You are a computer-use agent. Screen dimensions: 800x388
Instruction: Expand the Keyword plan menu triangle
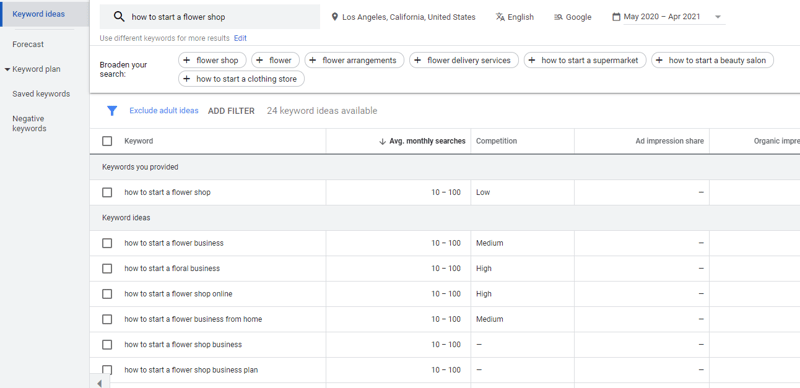(7, 69)
